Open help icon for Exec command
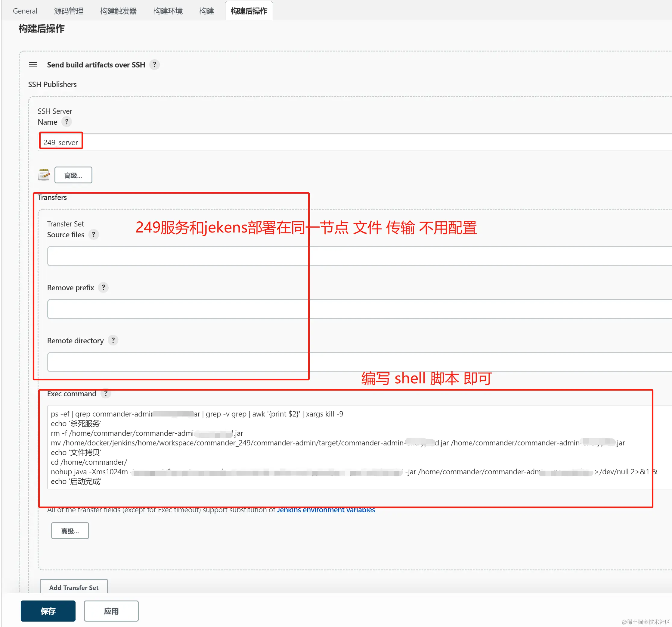The height and width of the screenshot is (627, 672). (x=106, y=393)
